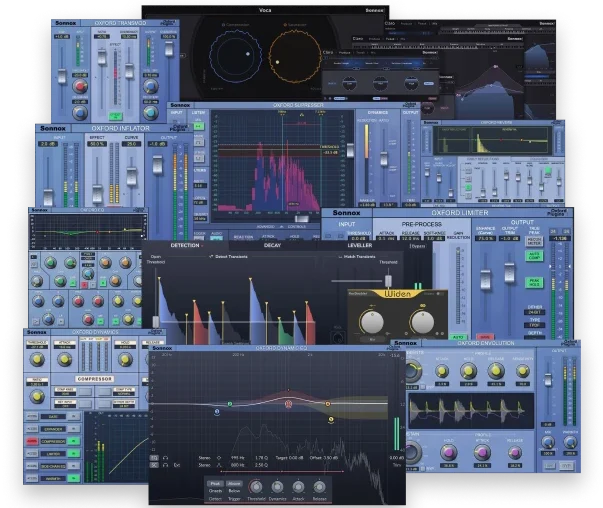This screenshot has width=603, height=508.
Task: Click the Voca Saturation circle dot
Action: coord(277,62)
